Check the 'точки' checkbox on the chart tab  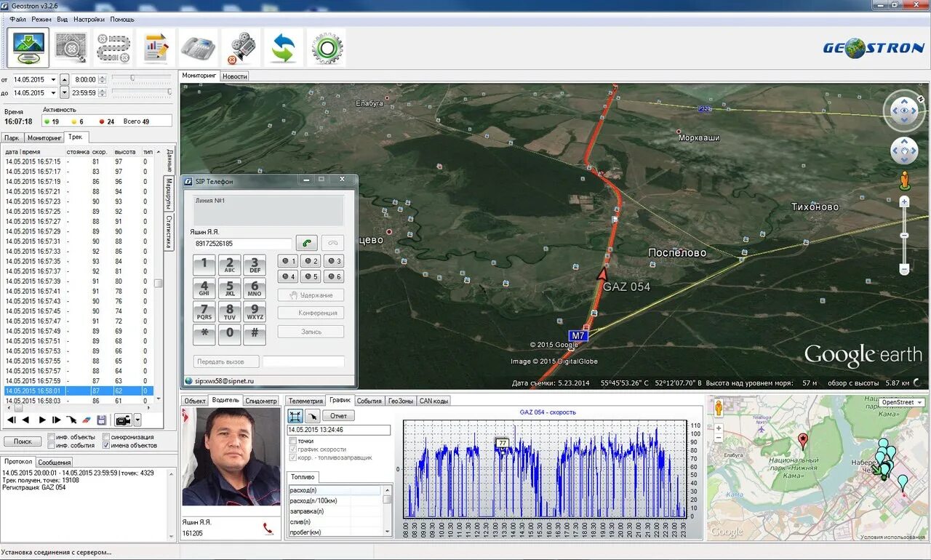pos(292,441)
